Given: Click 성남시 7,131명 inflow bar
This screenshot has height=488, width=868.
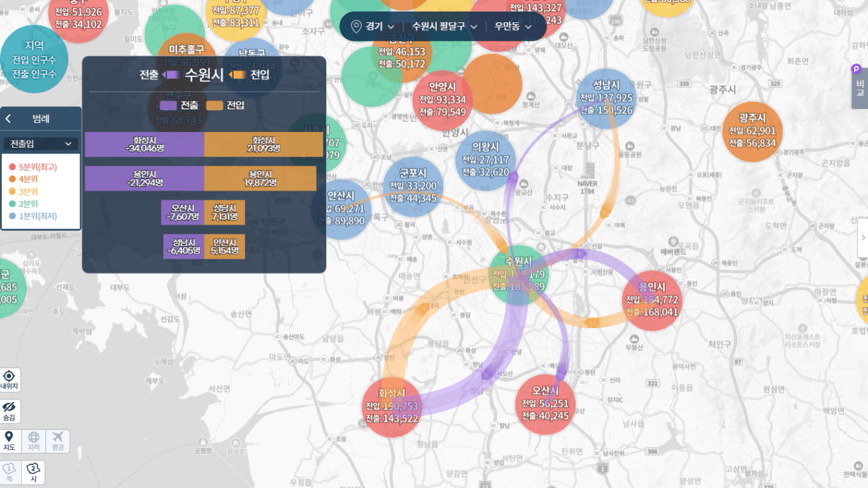Looking at the screenshot, I should coord(225,213).
